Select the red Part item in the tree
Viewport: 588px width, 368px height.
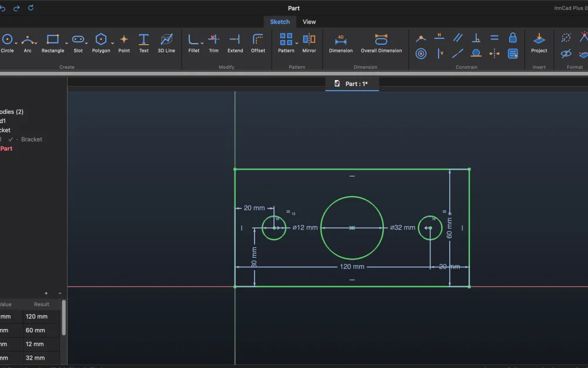point(6,149)
